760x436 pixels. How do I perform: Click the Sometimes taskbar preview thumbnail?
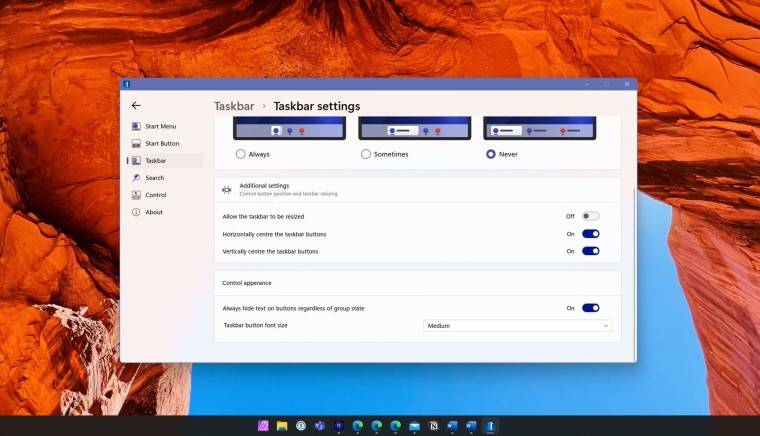(414, 129)
